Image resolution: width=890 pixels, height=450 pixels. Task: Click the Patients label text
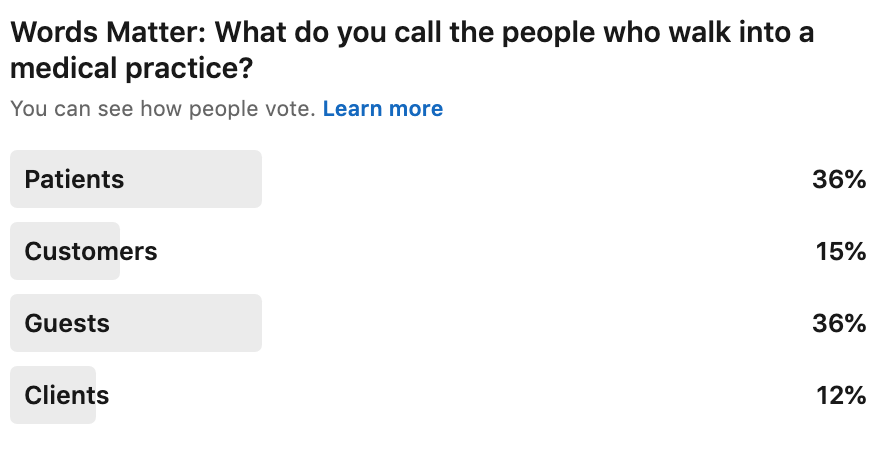pos(74,179)
